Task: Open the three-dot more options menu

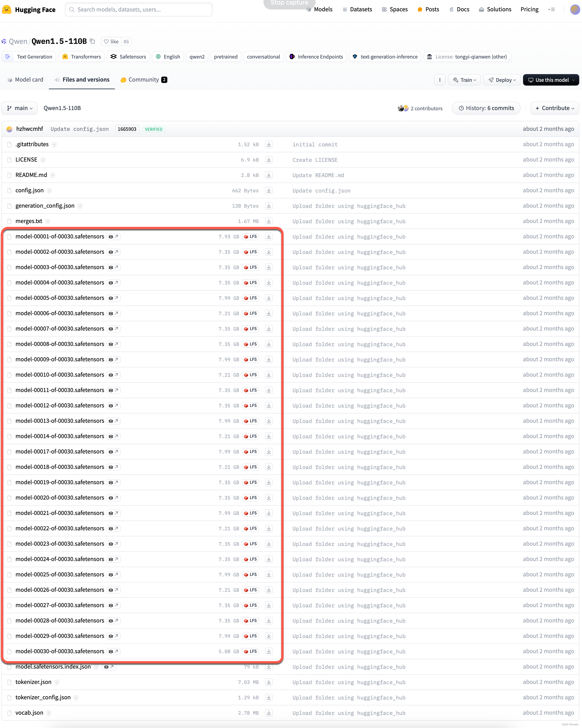Action: click(x=440, y=80)
